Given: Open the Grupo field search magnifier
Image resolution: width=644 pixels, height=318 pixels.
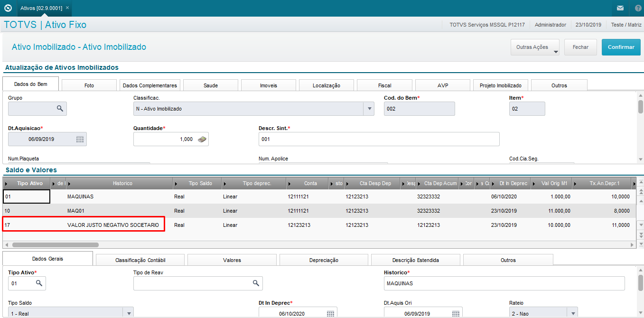Looking at the screenshot, I should pyautogui.click(x=60, y=109).
